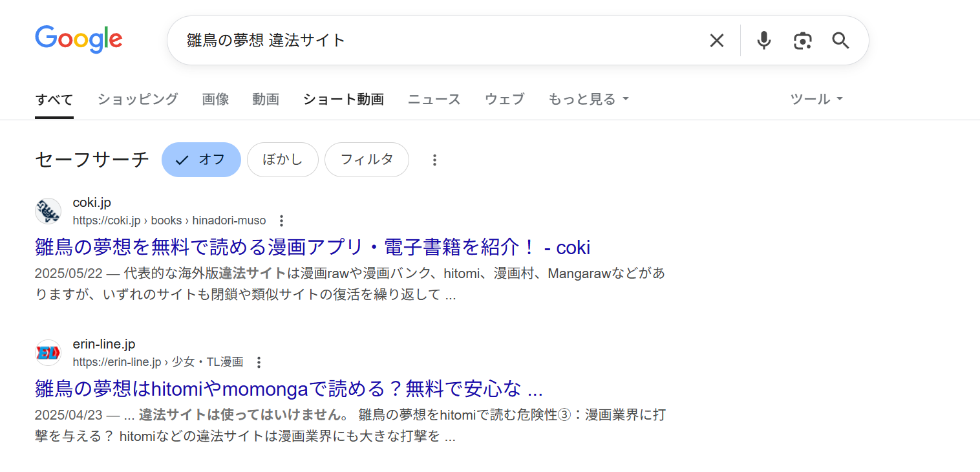Open the ツール dropdown
This screenshot has height=472, width=980.
point(815,99)
